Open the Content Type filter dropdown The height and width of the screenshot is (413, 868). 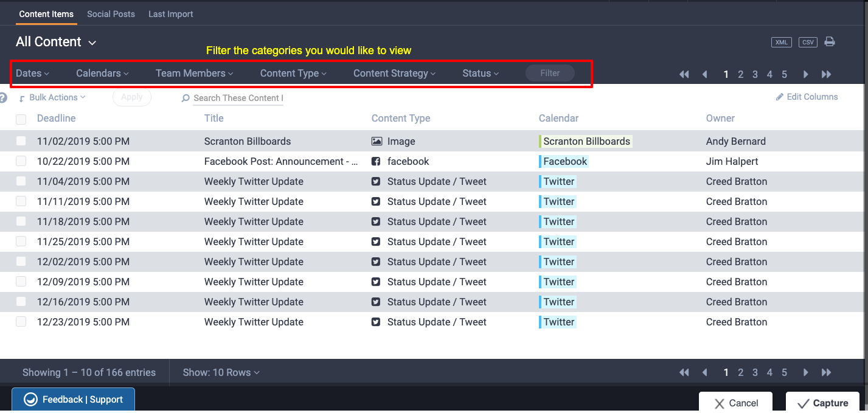293,73
